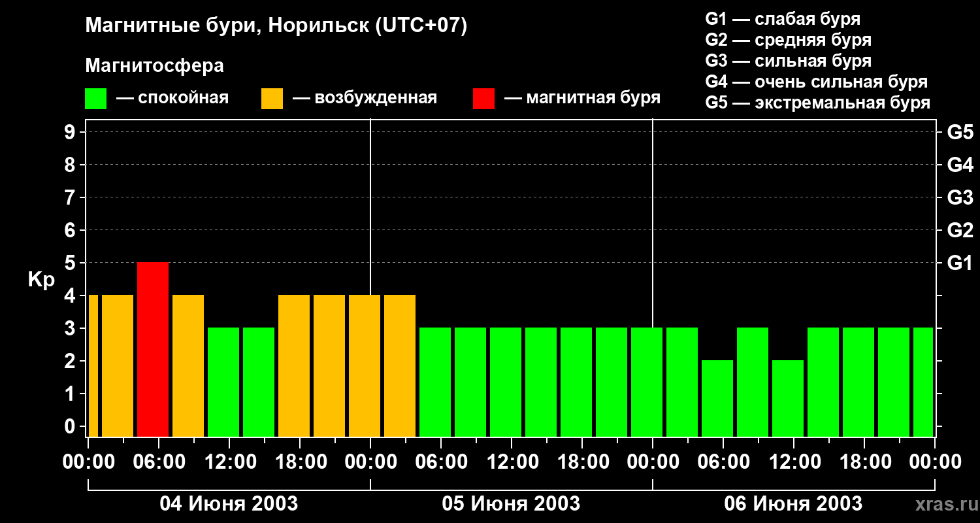Click the '06:00' time label for 06 Июня
Viewport: 980px width, 523px height.
pos(724,462)
